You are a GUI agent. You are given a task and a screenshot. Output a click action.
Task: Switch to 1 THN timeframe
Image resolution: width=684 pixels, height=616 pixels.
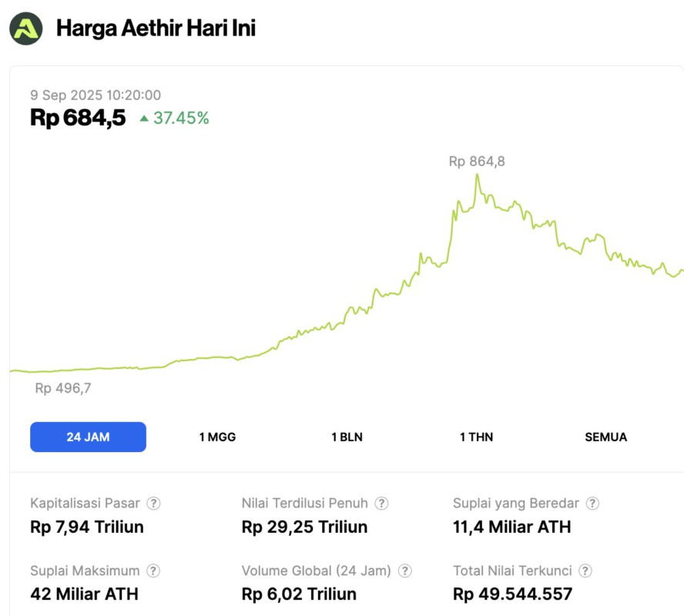click(476, 437)
